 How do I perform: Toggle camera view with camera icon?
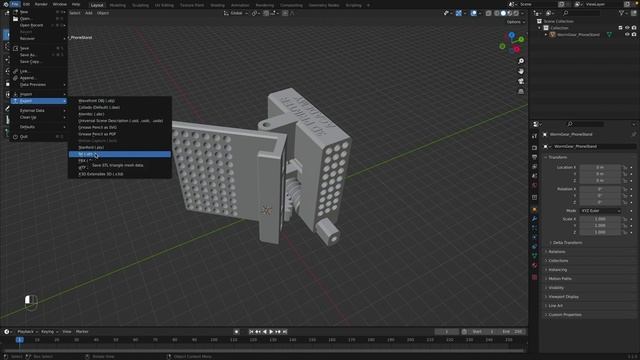[521, 81]
